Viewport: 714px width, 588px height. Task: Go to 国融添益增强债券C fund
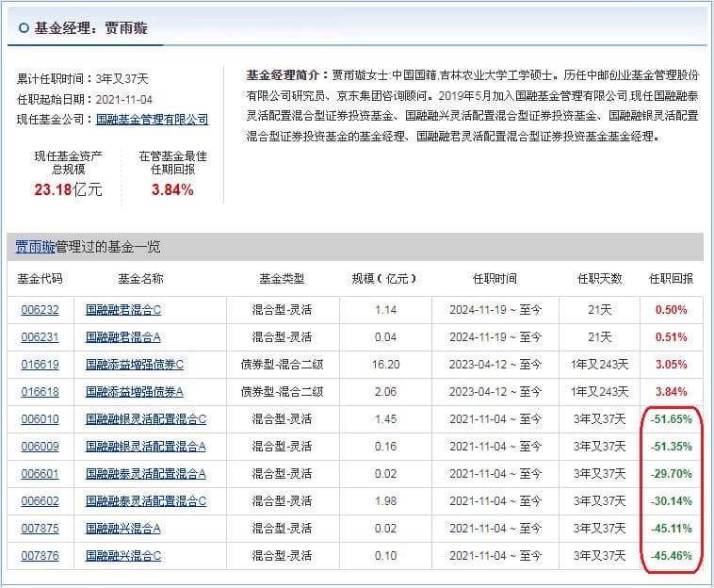point(135,364)
